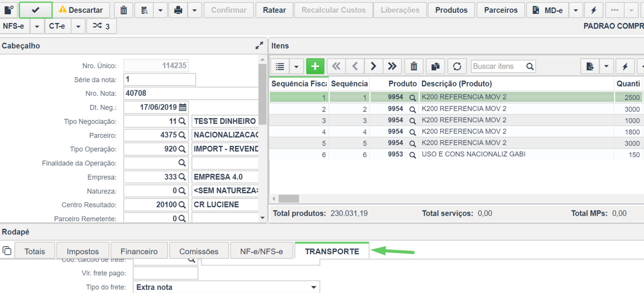
Task: Add a new item with the green plus button
Action: (x=315, y=66)
